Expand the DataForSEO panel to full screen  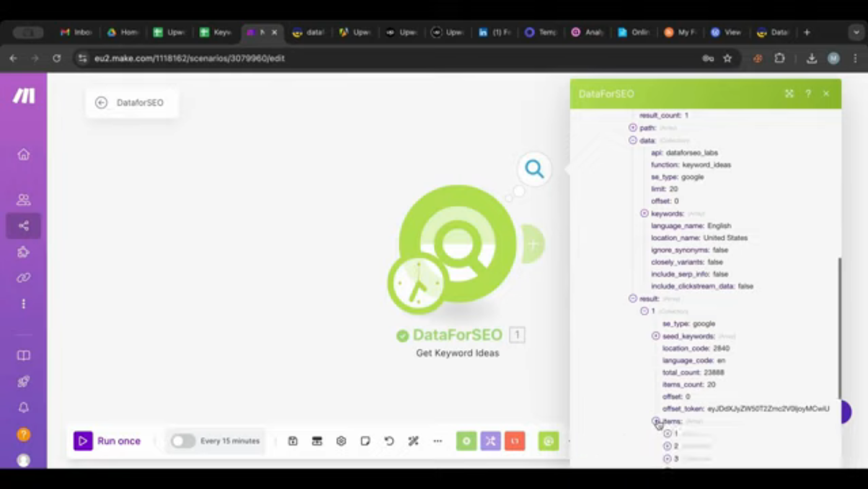tap(789, 94)
